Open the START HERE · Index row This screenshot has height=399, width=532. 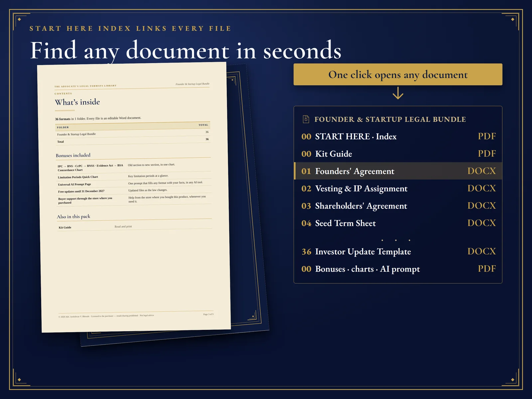pyautogui.click(x=398, y=136)
